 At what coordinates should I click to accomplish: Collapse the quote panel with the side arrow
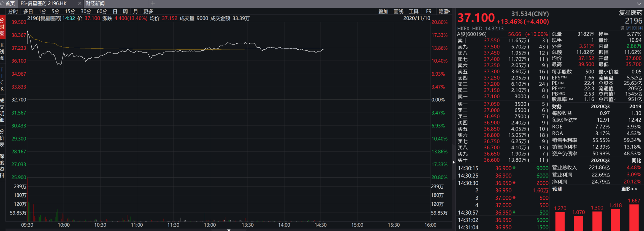coord(454,162)
